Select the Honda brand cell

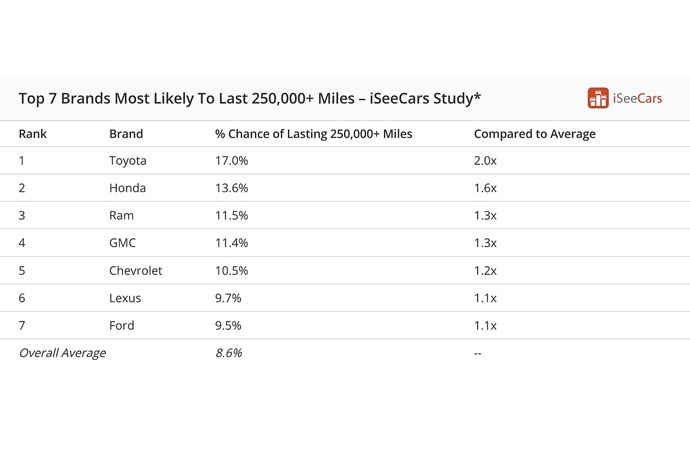[x=127, y=188]
